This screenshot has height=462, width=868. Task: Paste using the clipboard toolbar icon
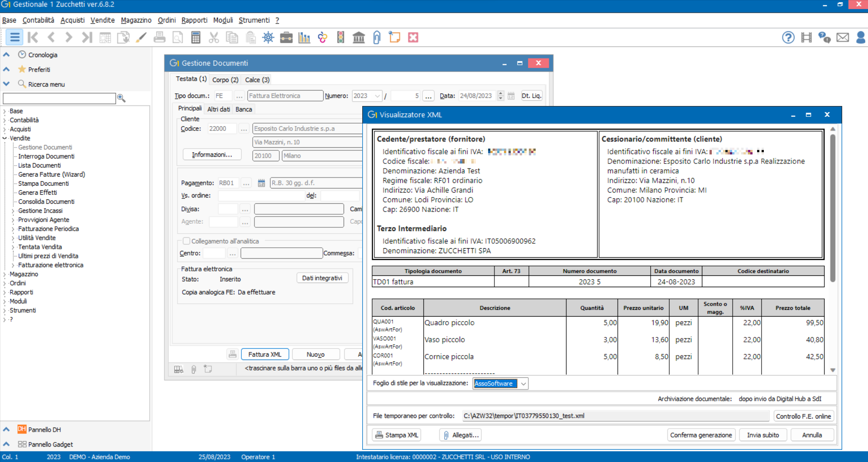[250, 37]
